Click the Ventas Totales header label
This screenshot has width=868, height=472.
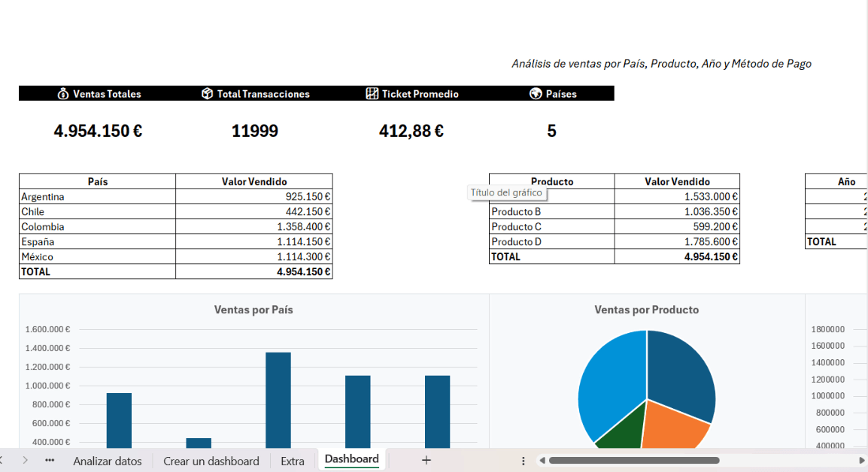coord(107,94)
